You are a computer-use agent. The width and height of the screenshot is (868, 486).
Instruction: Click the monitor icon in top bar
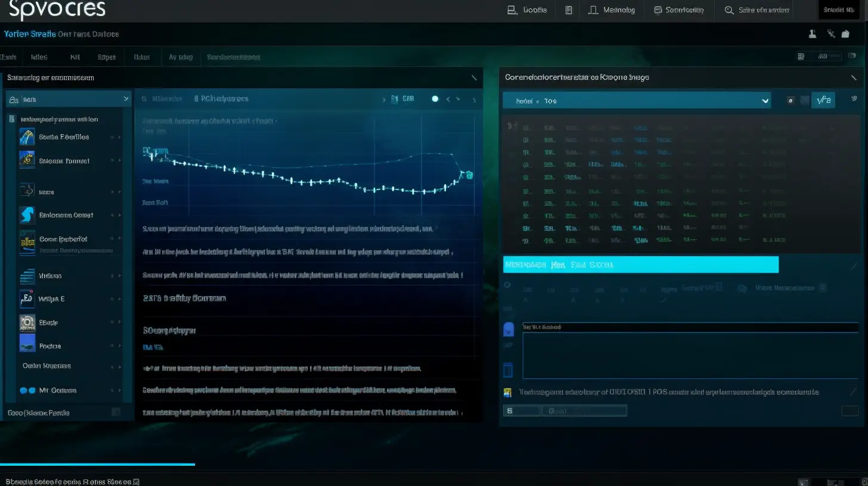coord(658,10)
